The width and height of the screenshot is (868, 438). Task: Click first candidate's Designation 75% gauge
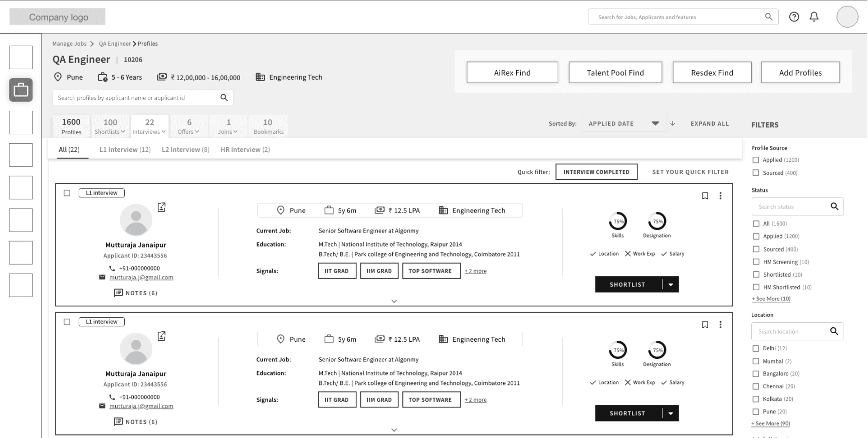pos(657,221)
